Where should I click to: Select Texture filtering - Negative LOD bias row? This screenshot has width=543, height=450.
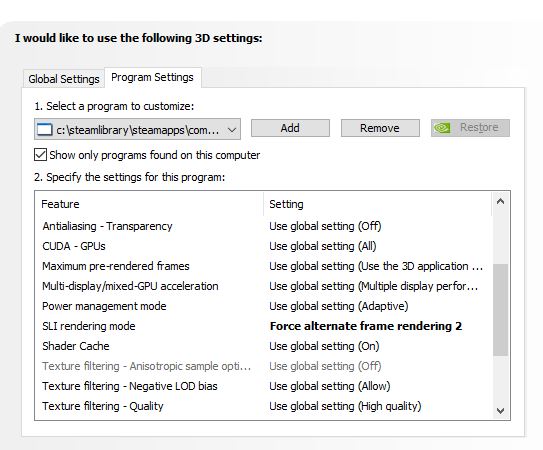(263, 386)
